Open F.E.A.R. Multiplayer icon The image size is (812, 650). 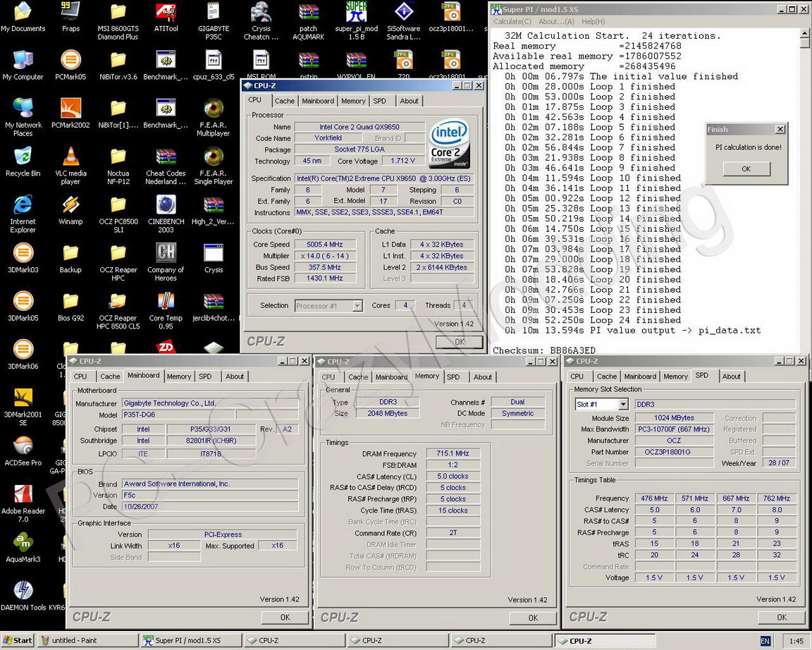pyautogui.click(x=214, y=117)
